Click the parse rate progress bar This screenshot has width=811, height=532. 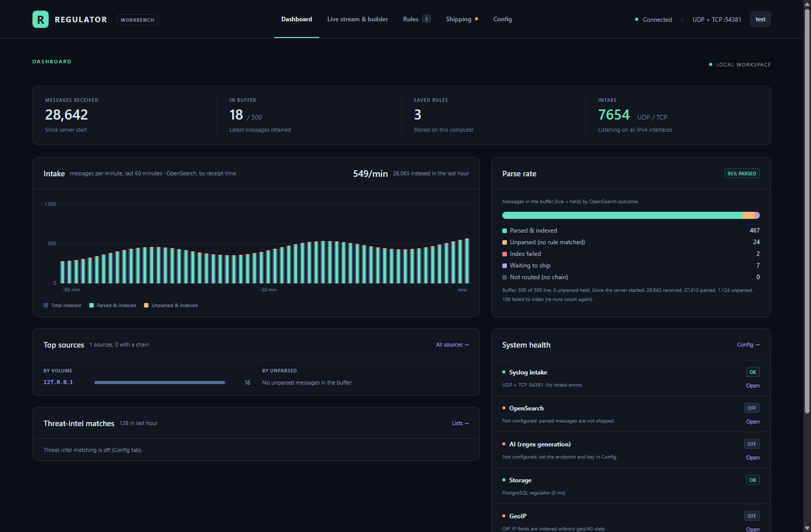(x=631, y=215)
